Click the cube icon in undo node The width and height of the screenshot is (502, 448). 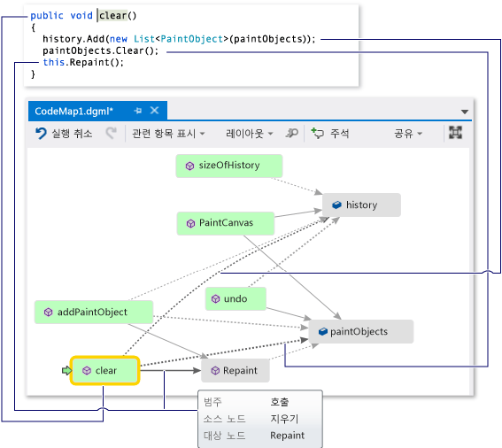216,298
